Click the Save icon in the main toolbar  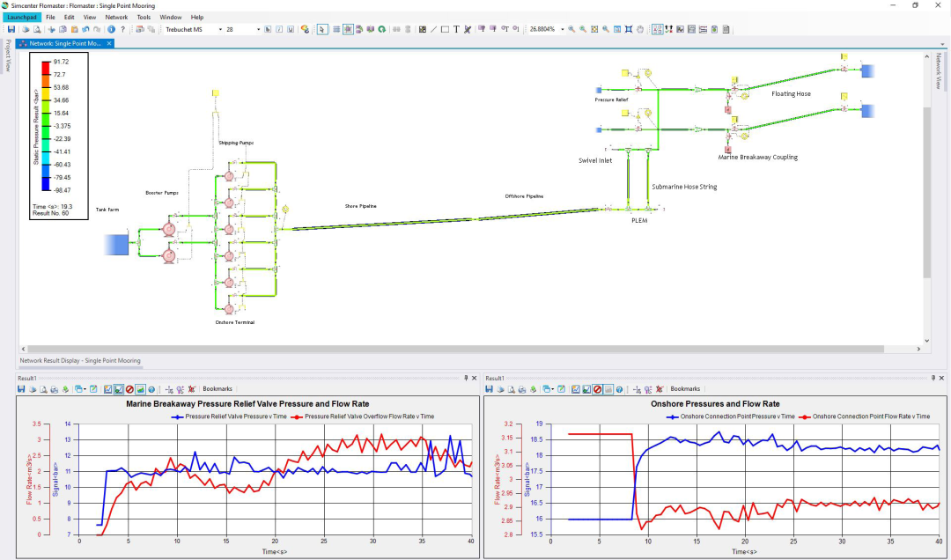11,29
